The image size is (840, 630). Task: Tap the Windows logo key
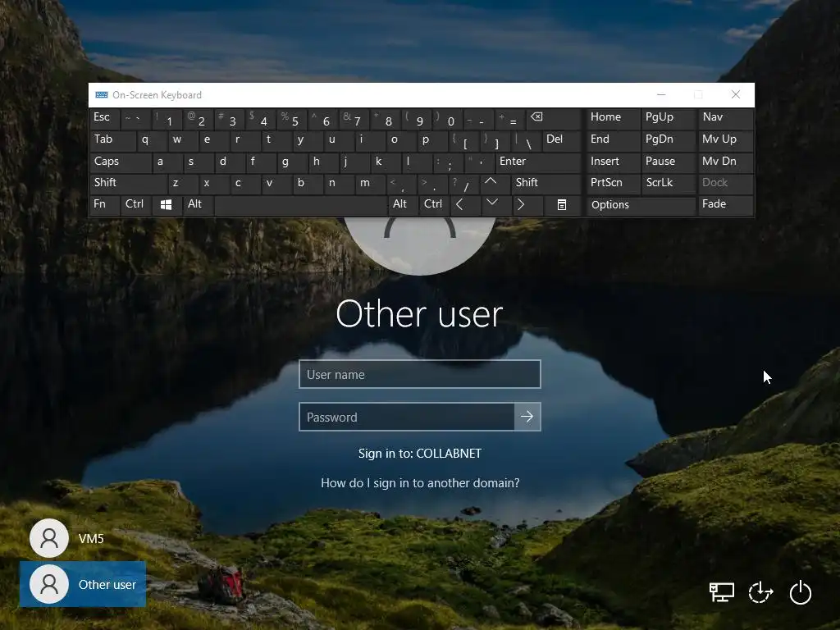pyautogui.click(x=166, y=205)
